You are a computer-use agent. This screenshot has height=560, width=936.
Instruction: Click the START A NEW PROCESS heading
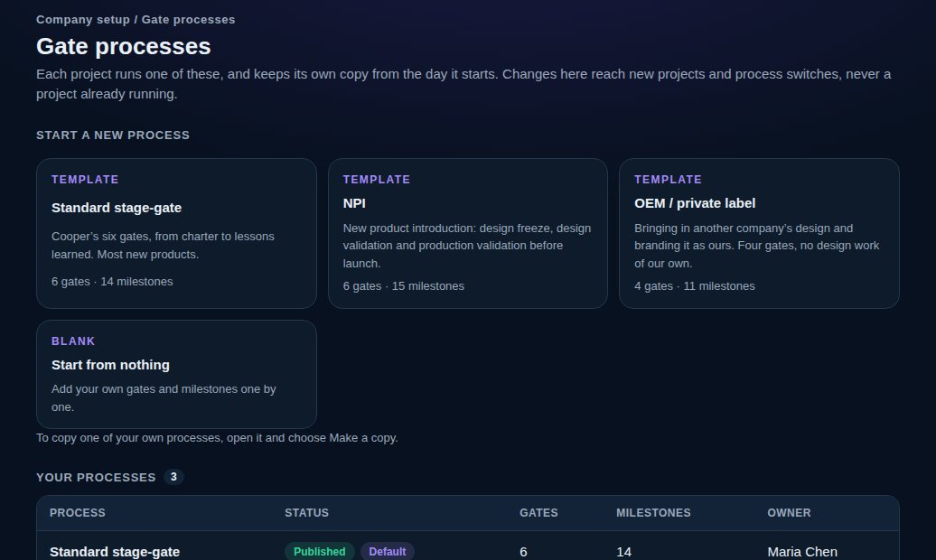click(113, 135)
